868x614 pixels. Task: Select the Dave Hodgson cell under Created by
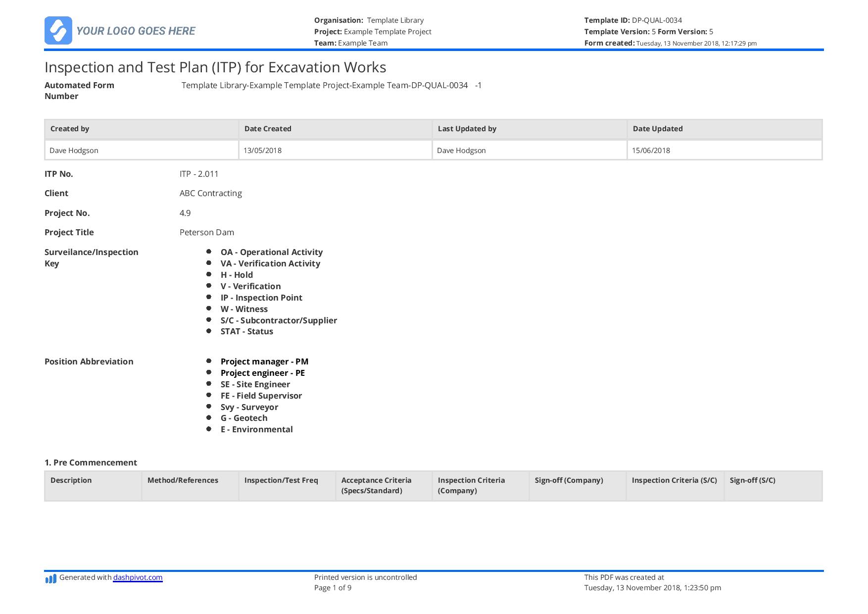pos(142,150)
